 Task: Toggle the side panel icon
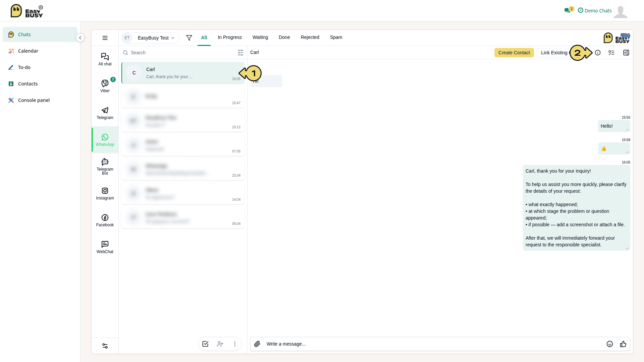(626, 53)
